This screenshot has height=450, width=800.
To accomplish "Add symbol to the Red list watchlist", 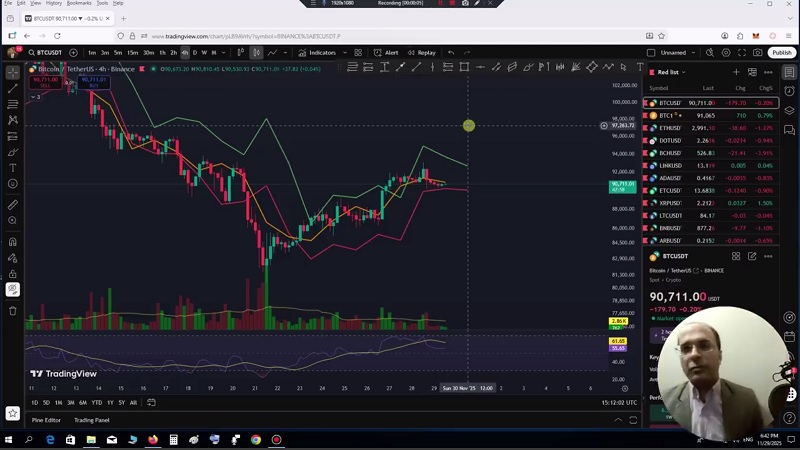I will click(736, 72).
